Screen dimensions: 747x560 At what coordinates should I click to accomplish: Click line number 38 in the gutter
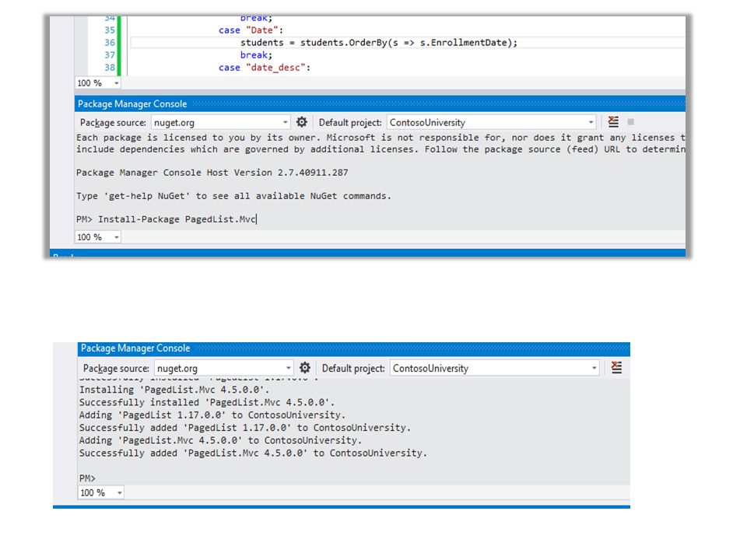(x=110, y=67)
